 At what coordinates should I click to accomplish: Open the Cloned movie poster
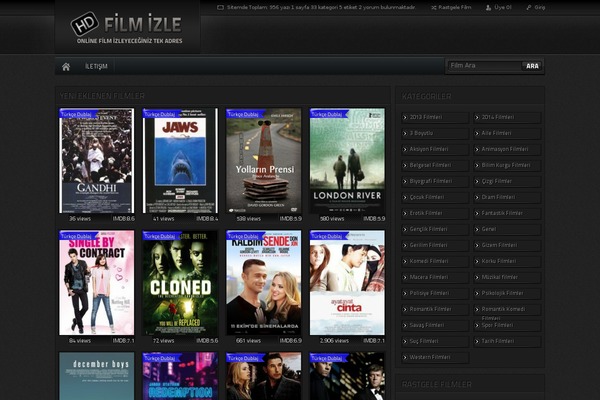click(x=180, y=282)
